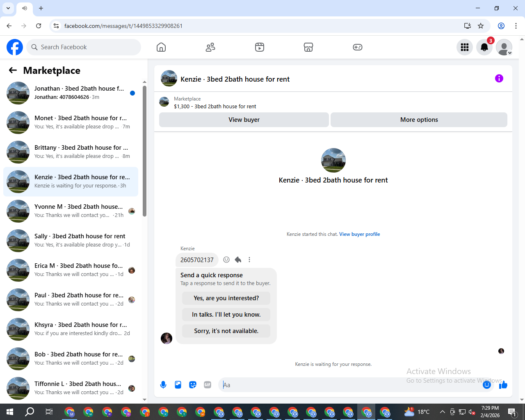The width and height of the screenshot is (525, 420).
Task: Click the conversation list scrollbar
Action: click(x=144, y=151)
